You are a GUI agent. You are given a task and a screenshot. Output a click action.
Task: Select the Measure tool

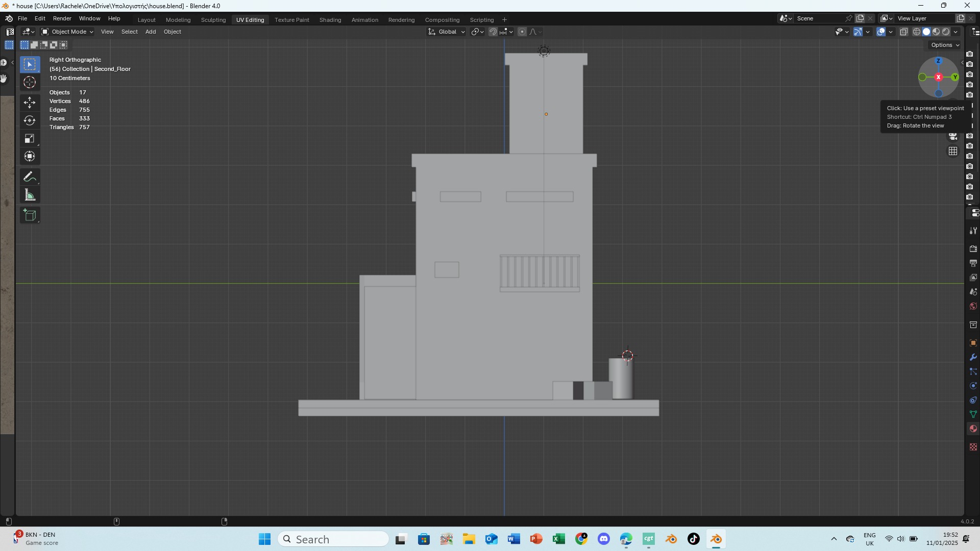tap(30, 195)
